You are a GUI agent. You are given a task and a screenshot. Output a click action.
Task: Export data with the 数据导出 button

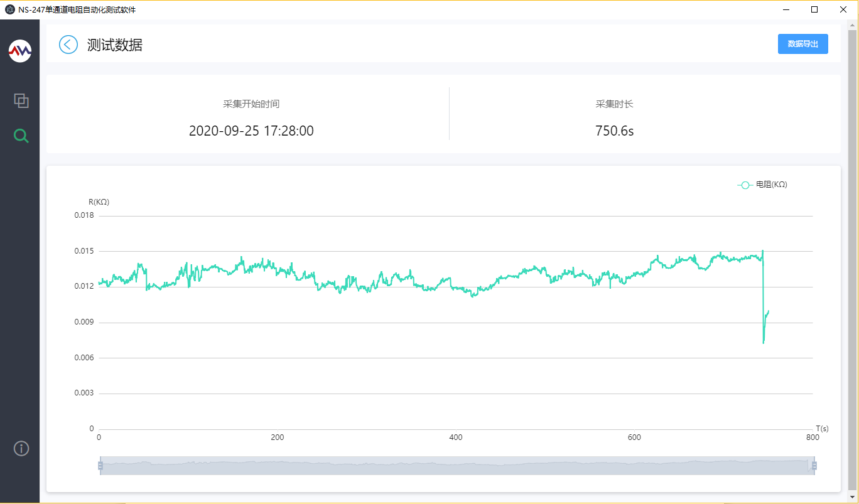pyautogui.click(x=802, y=44)
